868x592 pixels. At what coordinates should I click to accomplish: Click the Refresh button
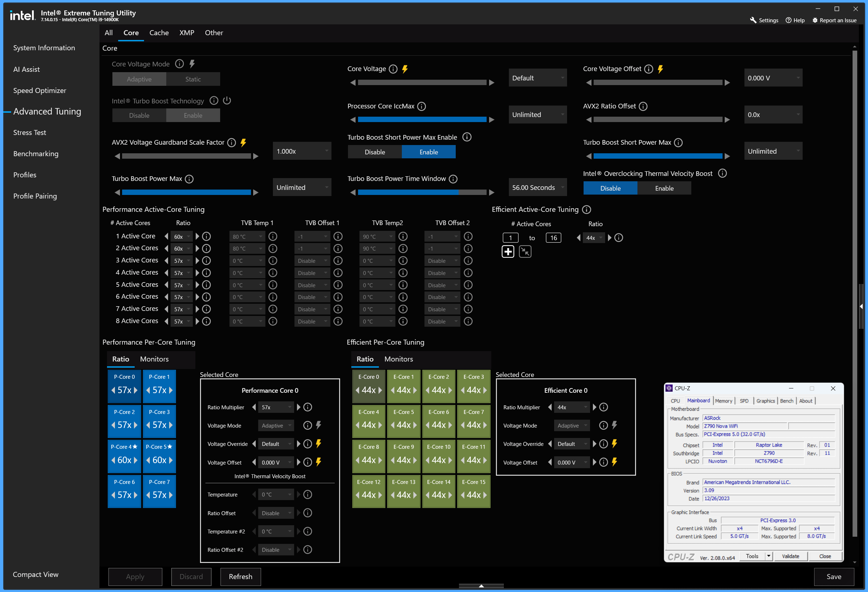click(240, 577)
